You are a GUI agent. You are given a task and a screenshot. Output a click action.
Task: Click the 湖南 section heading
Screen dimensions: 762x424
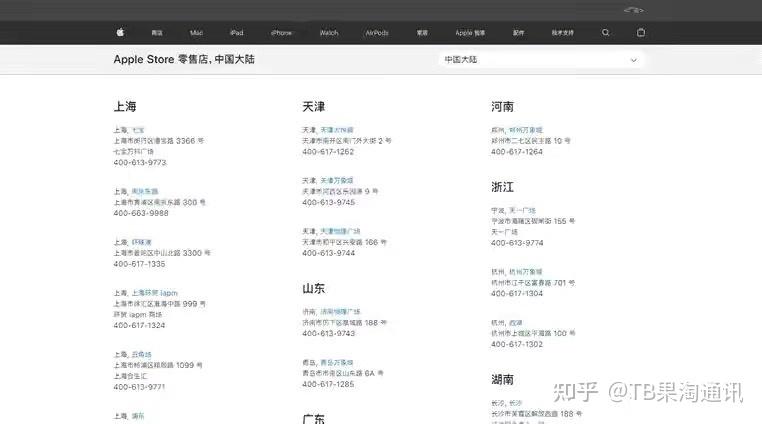click(x=502, y=379)
